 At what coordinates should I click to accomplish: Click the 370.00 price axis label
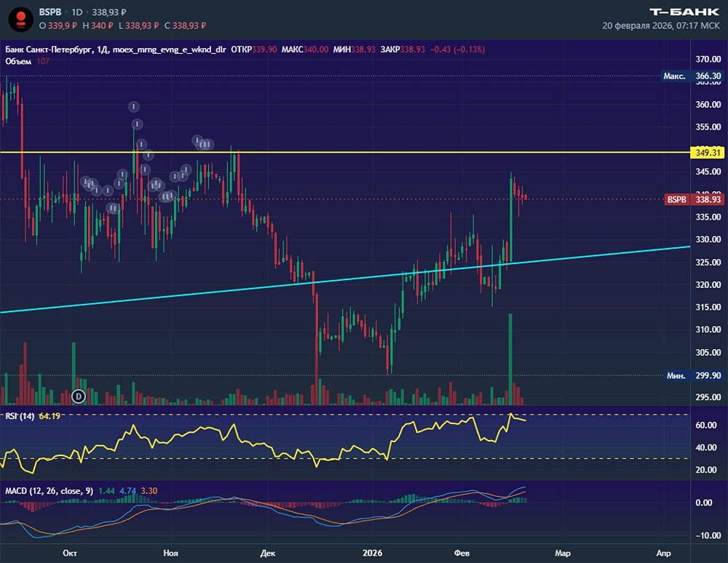[708, 60]
